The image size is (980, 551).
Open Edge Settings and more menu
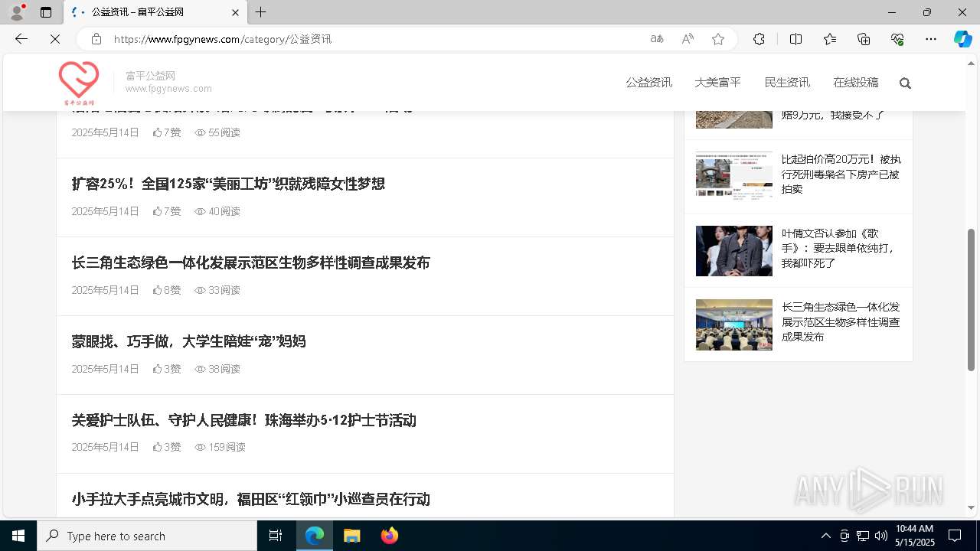pyautogui.click(x=931, y=39)
